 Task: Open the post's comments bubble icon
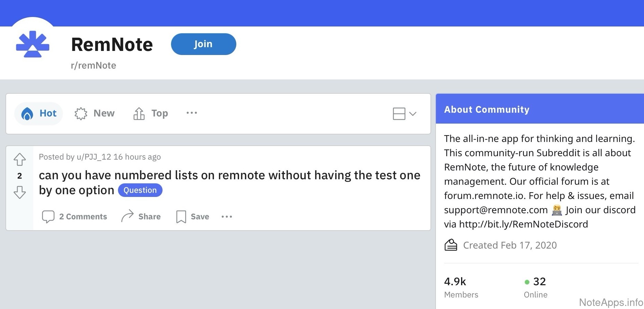pyautogui.click(x=48, y=217)
